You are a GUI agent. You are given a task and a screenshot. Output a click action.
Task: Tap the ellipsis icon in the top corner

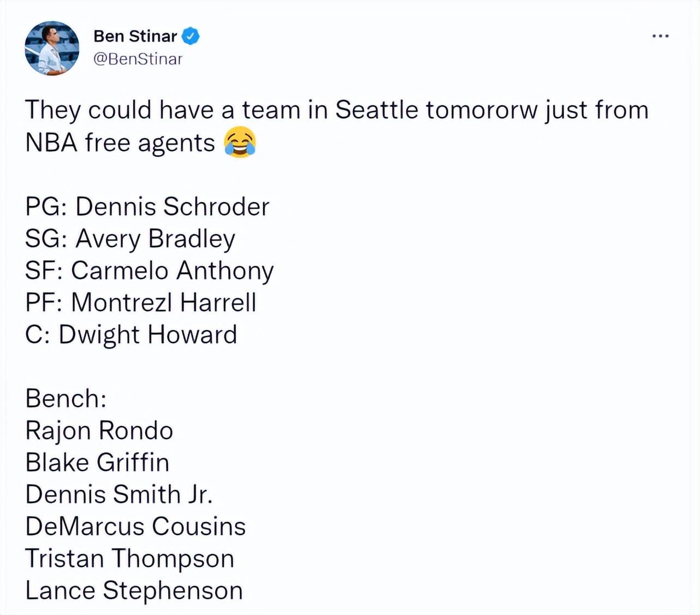[661, 36]
